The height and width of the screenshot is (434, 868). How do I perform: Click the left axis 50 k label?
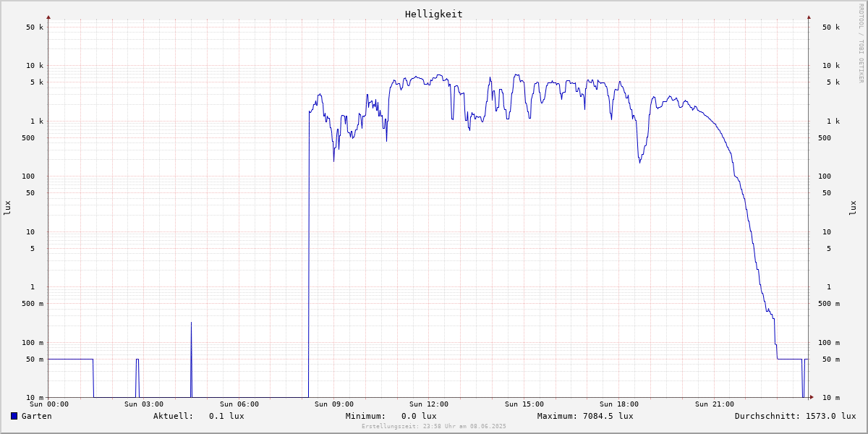[x=35, y=27]
